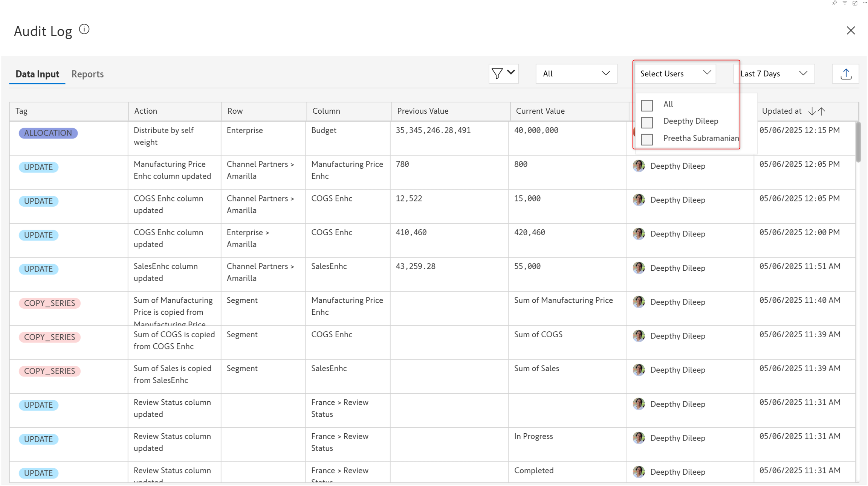Pin the visual with pin icon
Screen dimensions: 868x486
coord(834,3)
